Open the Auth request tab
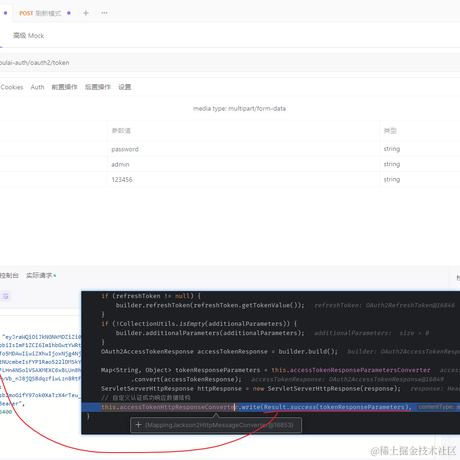460x460 pixels. [x=37, y=87]
